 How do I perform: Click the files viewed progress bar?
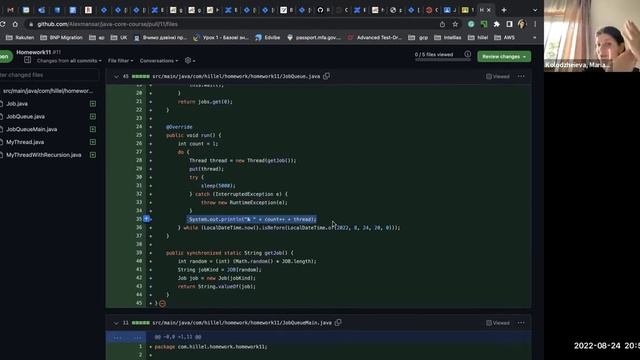pyautogui.click(x=442, y=60)
